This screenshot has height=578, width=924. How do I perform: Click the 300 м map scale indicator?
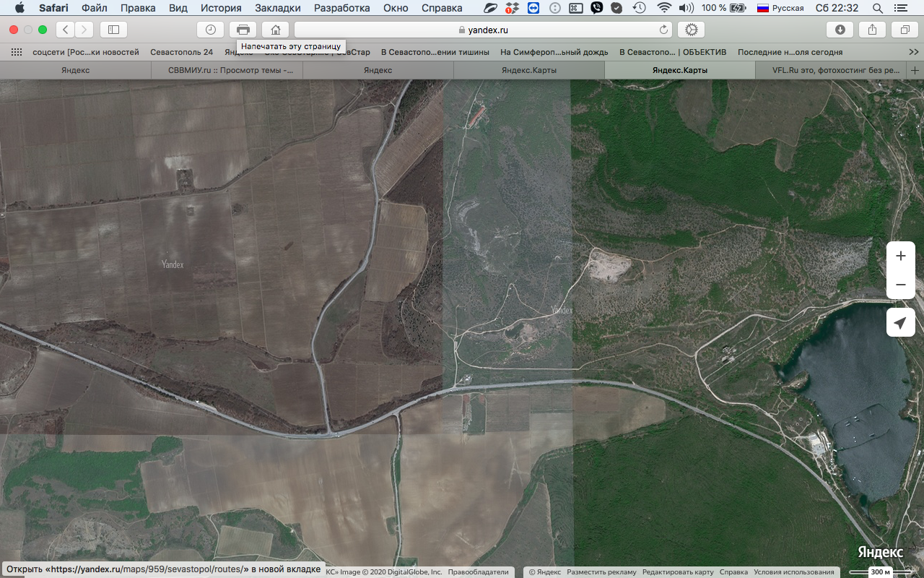coord(880,572)
